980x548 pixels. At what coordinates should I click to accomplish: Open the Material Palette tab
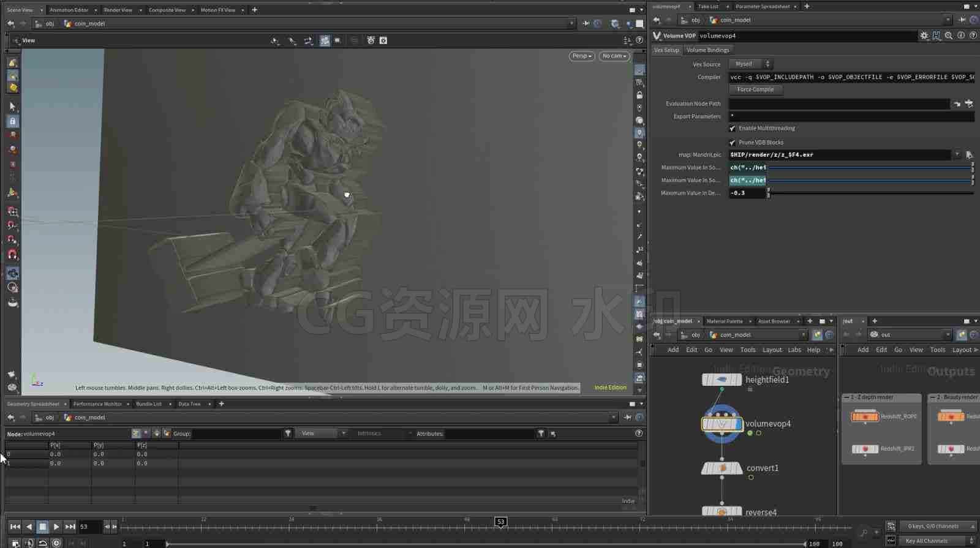pyautogui.click(x=725, y=321)
